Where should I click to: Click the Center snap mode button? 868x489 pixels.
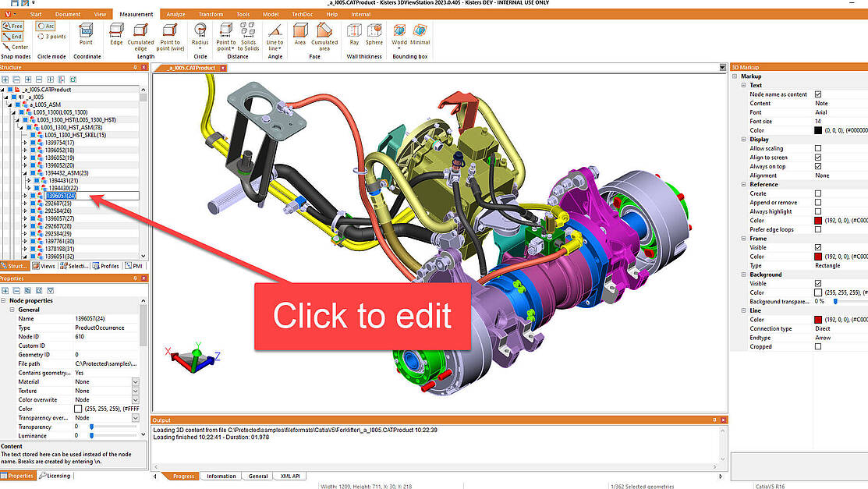click(16, 47)
